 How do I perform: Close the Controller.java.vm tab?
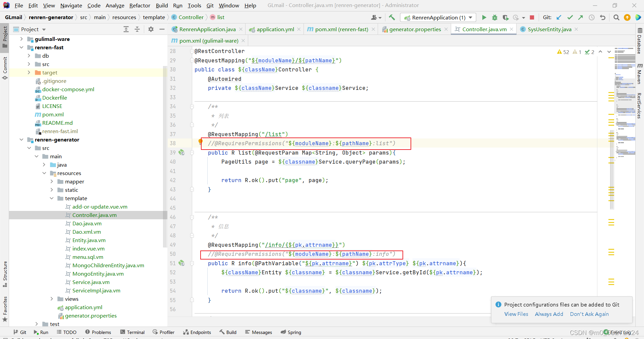pyautogui.click(x=512, y=30)
